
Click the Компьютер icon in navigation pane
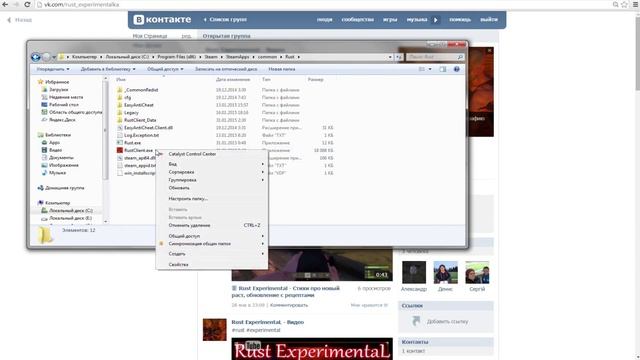[x=40, y=203]
